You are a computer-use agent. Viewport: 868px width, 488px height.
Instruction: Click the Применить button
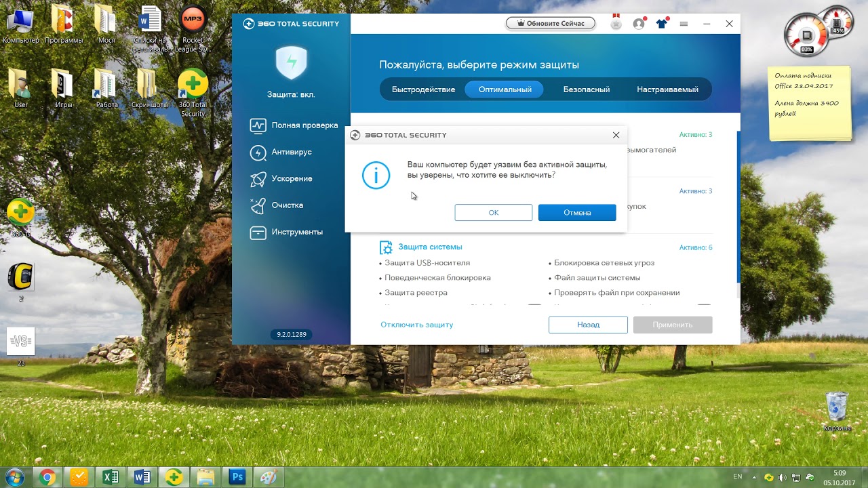click(x=673, y=325)
